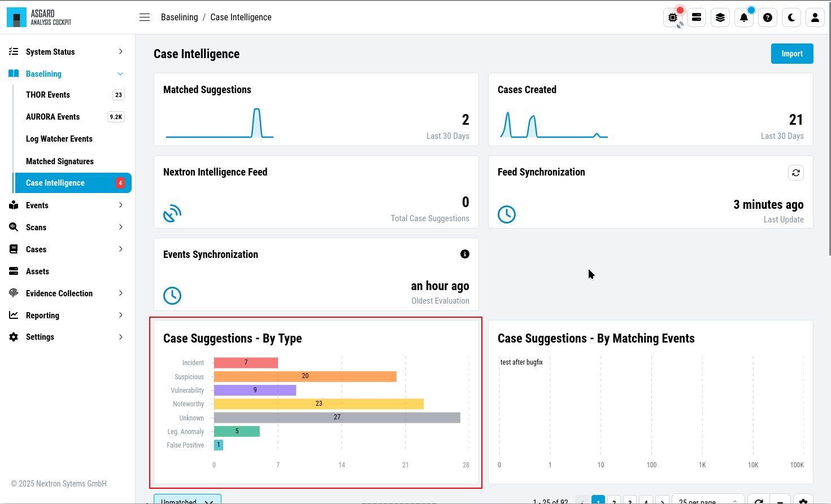This screenshot has height=504, width=831.
Task: Expand the Settings menu chevron
Action: tap(120, 337)
